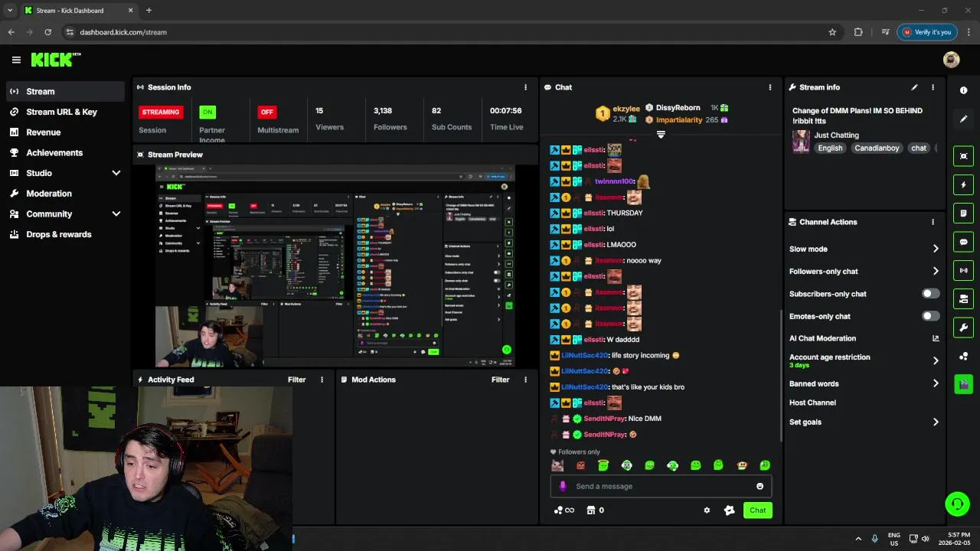The height and width of the screenshot is (551, 980).
Task: Toggle Emotes-only chat switch
Action: [x=930, y=316]
